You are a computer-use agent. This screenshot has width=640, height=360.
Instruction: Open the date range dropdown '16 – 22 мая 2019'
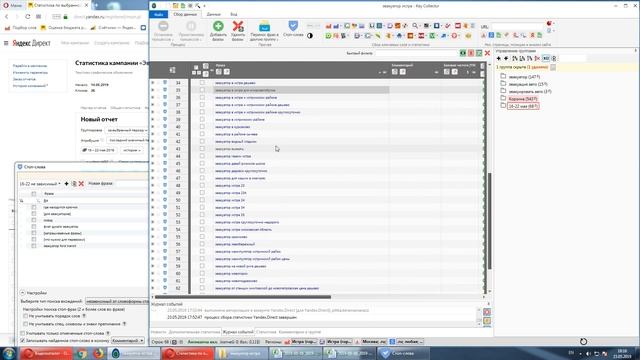click(x=99, y=150)
